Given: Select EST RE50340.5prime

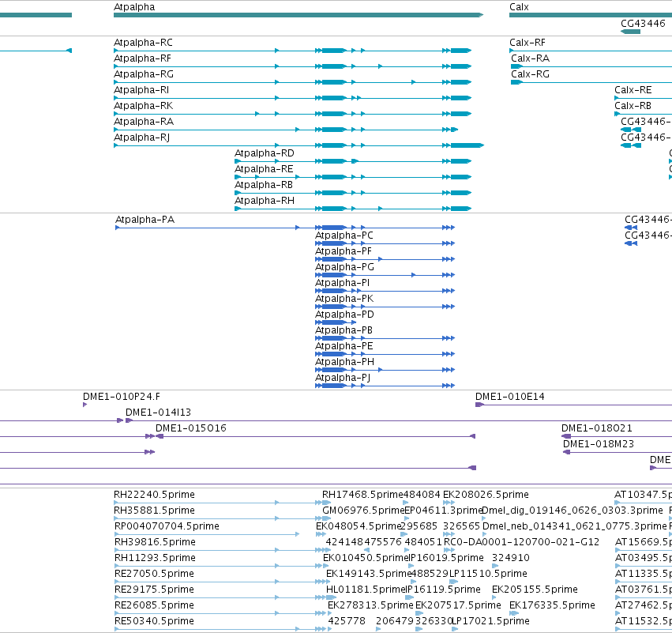Looking at the screenshot, I should point(154,621).
